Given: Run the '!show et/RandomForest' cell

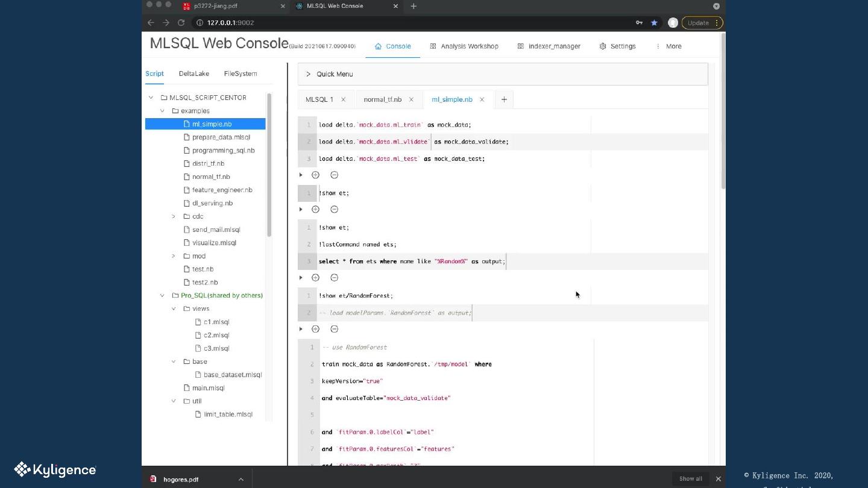Looking at the screenshot, I should [301, 329].
